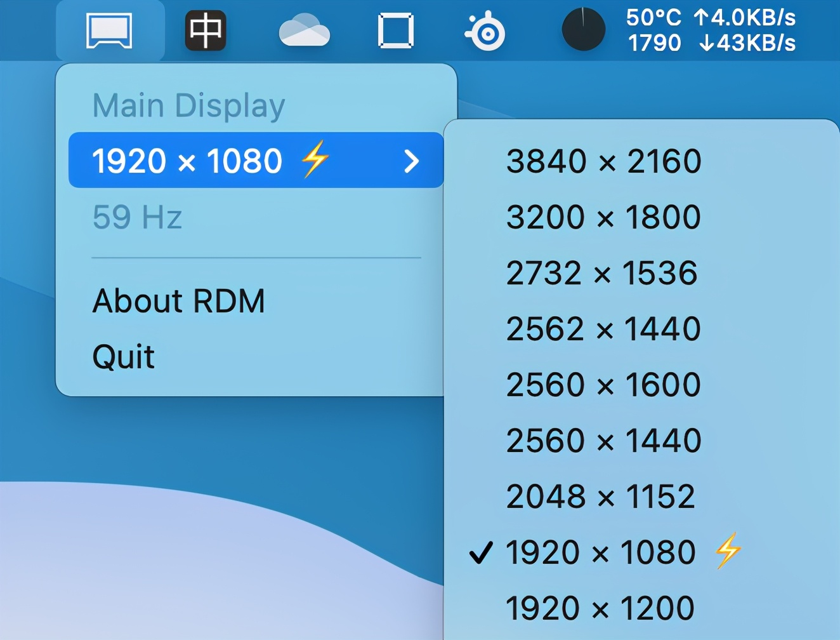Screen dimensions: 840x640
Task: Click the dark pie chart status icon
Action: pos(584,30)
